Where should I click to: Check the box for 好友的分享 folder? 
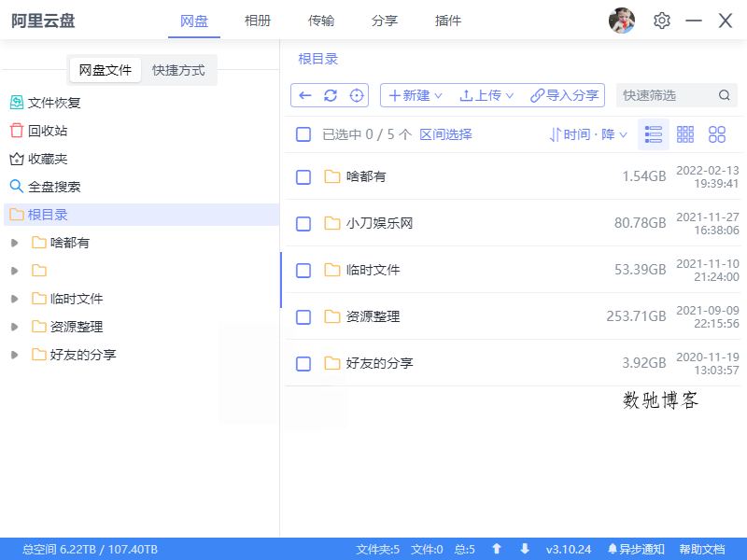click(303, 364)
